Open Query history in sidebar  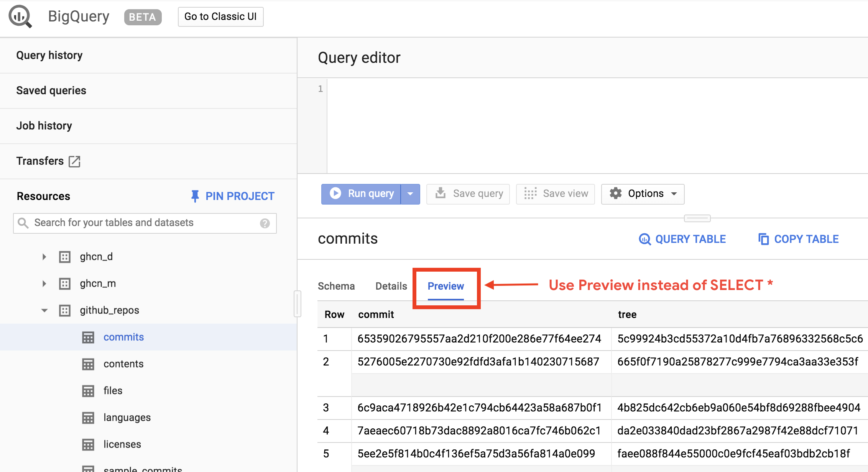[x=49, y=55]
